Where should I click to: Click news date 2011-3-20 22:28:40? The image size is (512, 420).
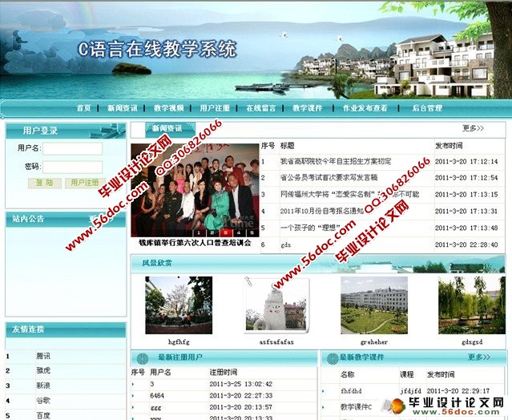(x=466, y=244)
